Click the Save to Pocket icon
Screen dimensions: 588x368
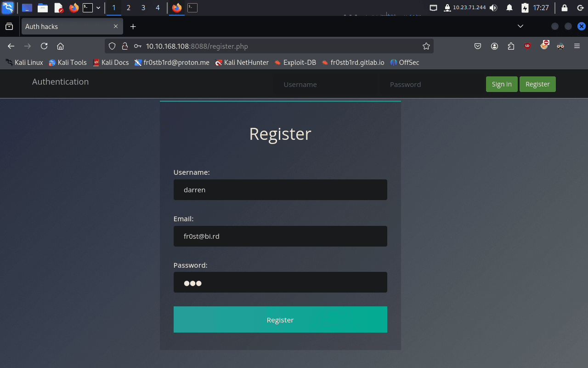(x=478, y=46)
